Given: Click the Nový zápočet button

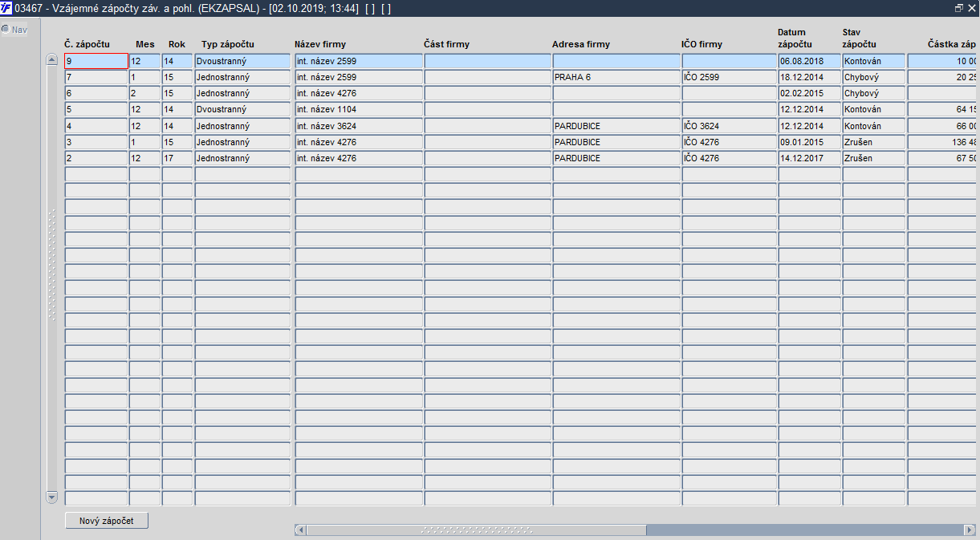Looking at the screenshot, I should point(107,521).
